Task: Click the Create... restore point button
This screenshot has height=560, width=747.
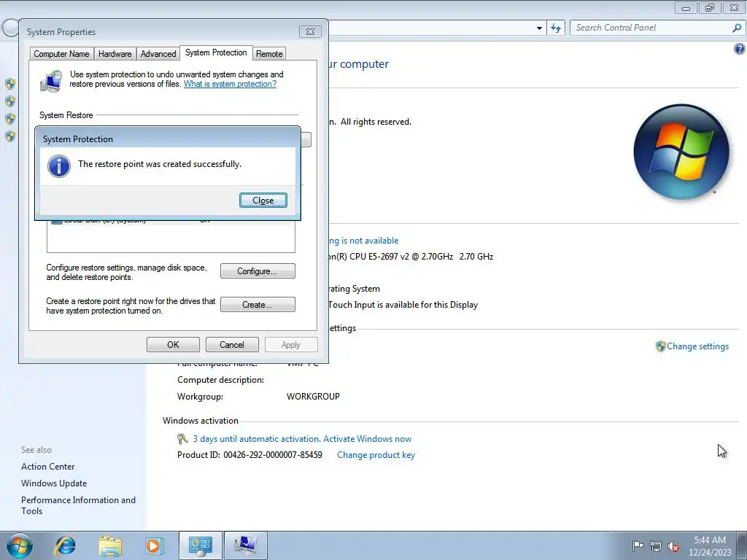Action: 258,305
